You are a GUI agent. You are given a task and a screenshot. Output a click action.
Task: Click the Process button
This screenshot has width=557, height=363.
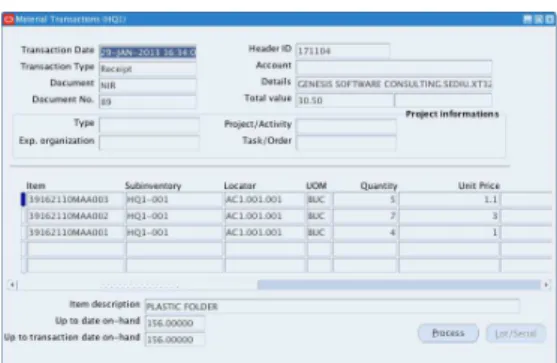[x=448, y=333]
